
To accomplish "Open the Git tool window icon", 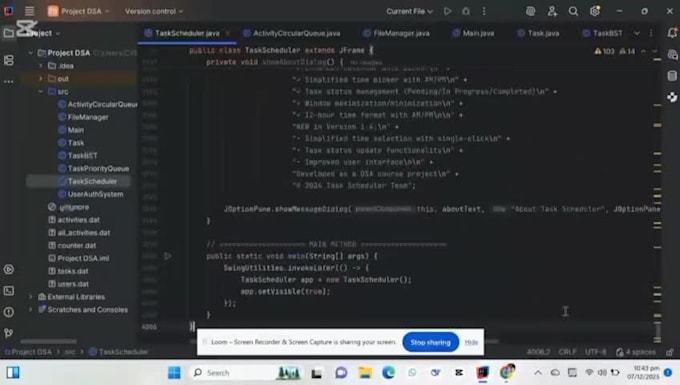I will coord(9,333).
